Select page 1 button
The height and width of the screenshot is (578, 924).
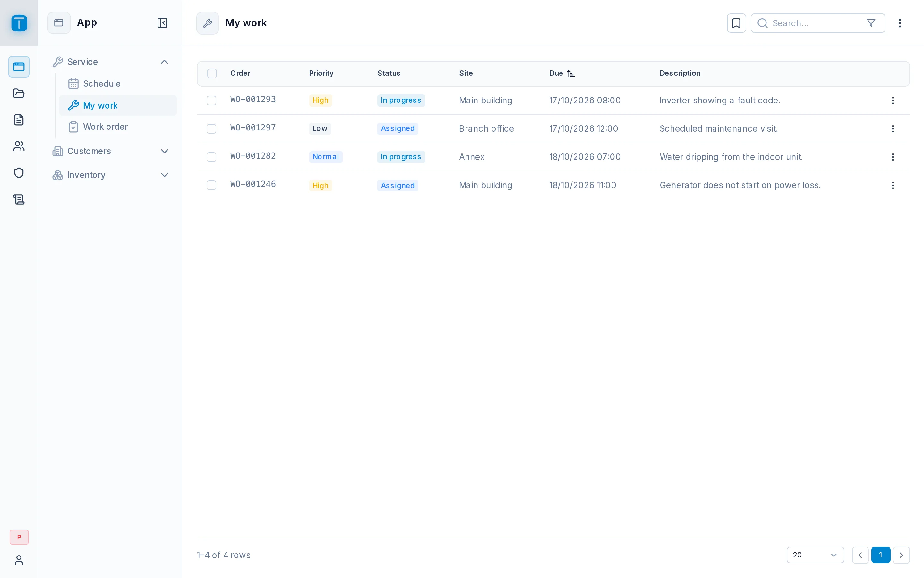[881, 555]
